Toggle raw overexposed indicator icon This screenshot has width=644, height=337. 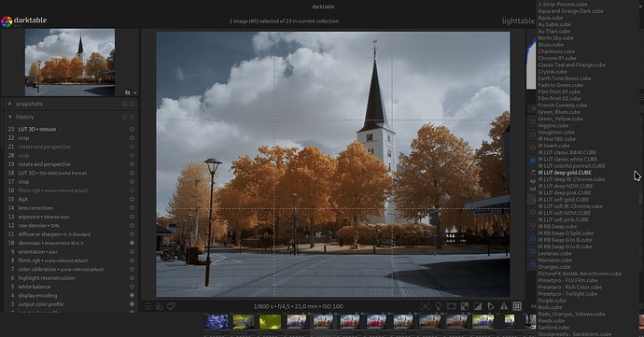point(465,306)
